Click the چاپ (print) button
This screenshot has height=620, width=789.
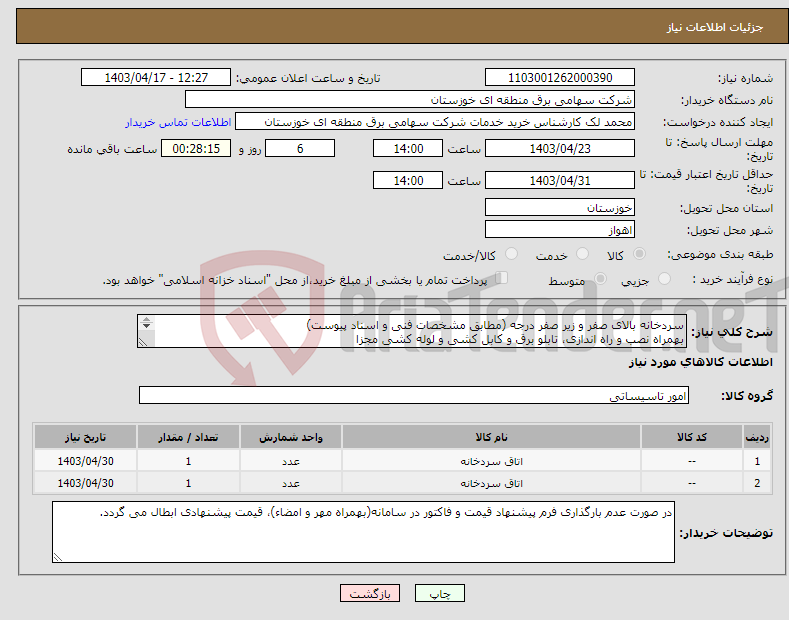(439, 593)
